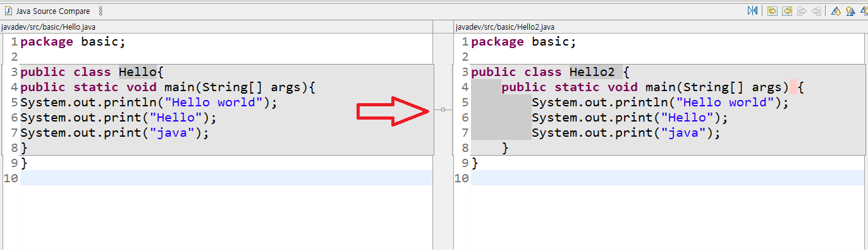This screenshot has width=868, height=250.
Task: Click the 'public class Hello{' line
Action: click(92, 72)
